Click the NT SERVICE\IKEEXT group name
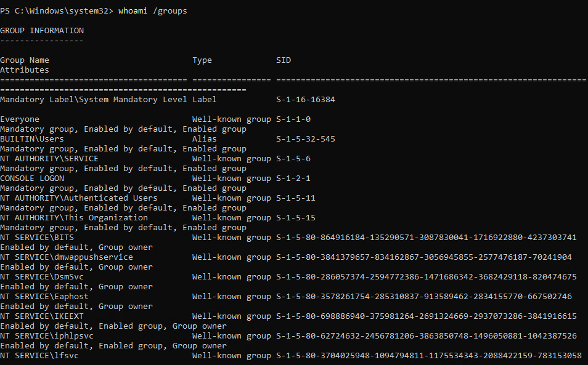 tap(42, 316)
